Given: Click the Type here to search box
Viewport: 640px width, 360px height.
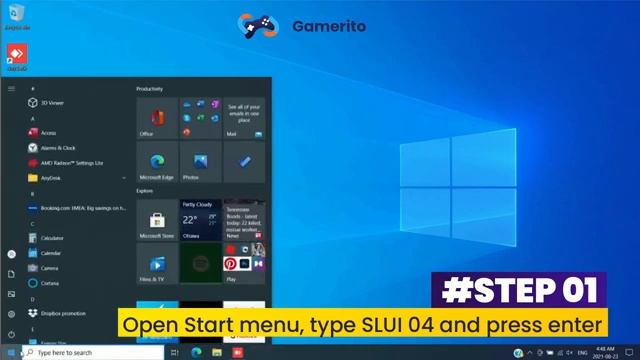Looking at the screenshot, I should (93, 352).
